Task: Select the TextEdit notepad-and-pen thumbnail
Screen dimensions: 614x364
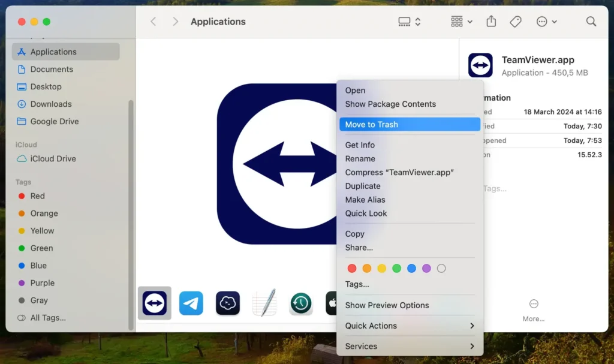Action: [x=264, y=302]
